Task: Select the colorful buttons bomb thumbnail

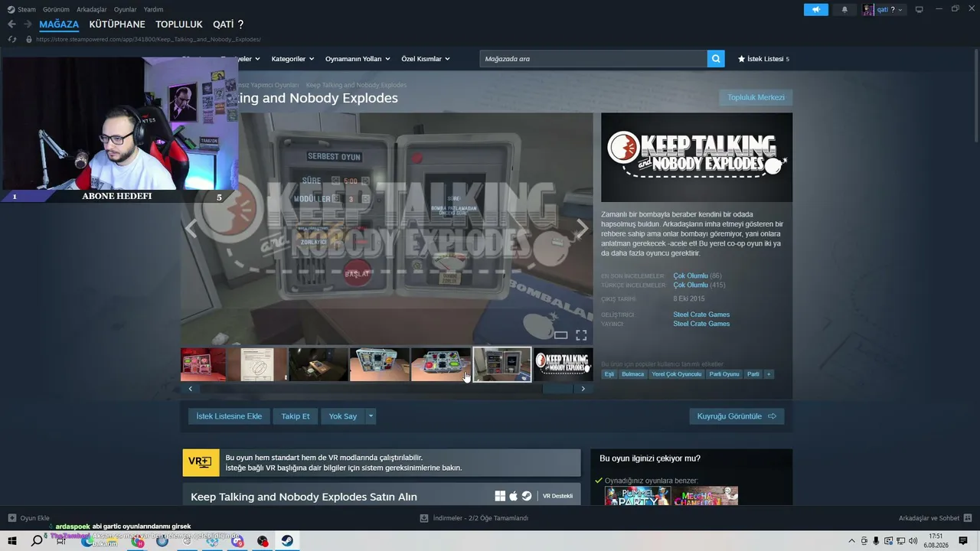Action: [x=440, y=365]
